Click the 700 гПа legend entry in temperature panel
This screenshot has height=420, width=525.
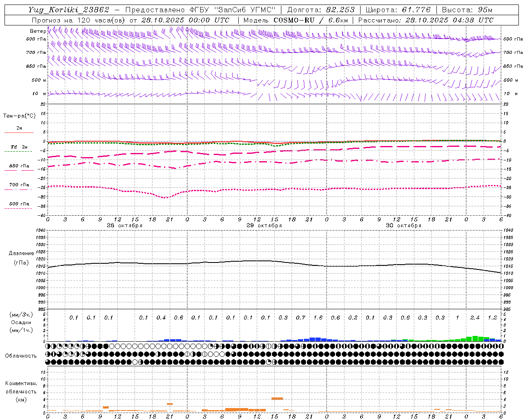coord(19,185)
